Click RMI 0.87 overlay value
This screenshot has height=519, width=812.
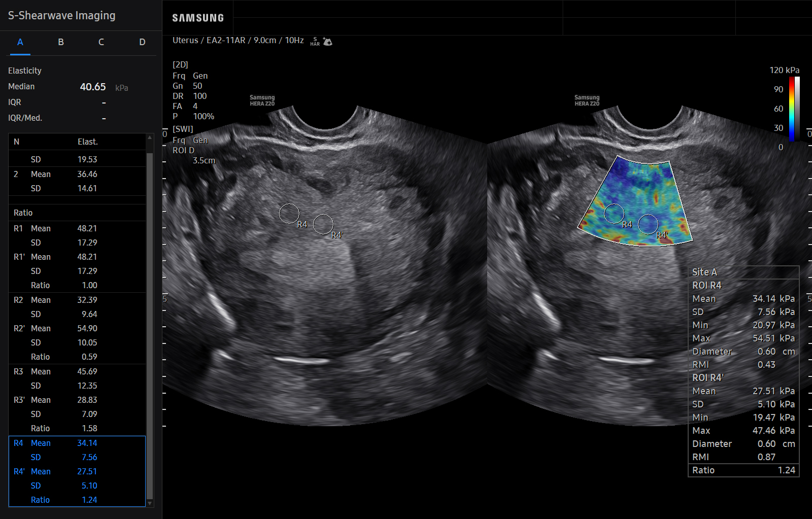pos(766,457)
